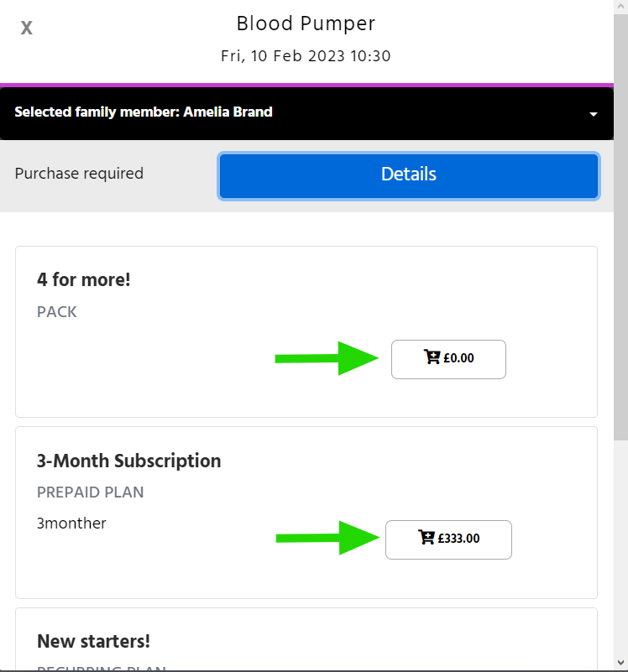Click the cart icon beside £0.00
Viewport: 628px width, 672px height.
pos(432,358)
